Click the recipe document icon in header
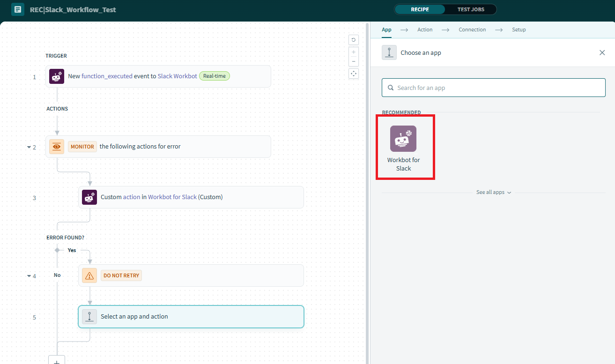 click(x=18, y=9)
